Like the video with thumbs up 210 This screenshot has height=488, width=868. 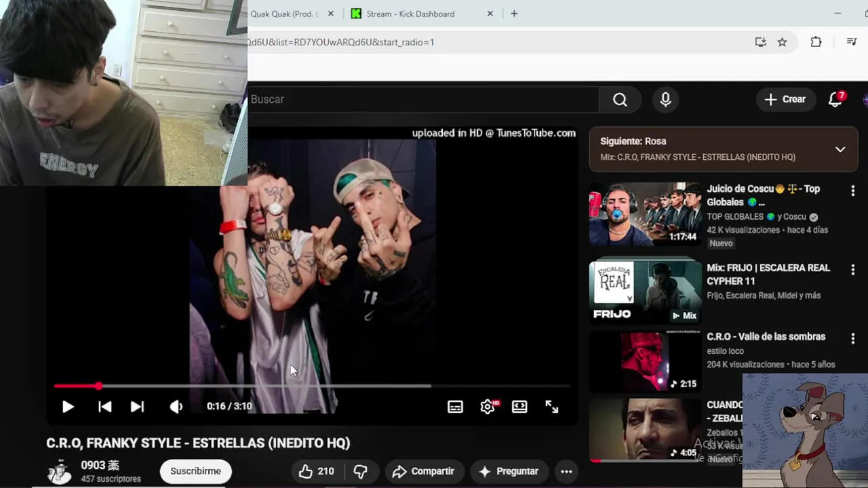(316, 471)
